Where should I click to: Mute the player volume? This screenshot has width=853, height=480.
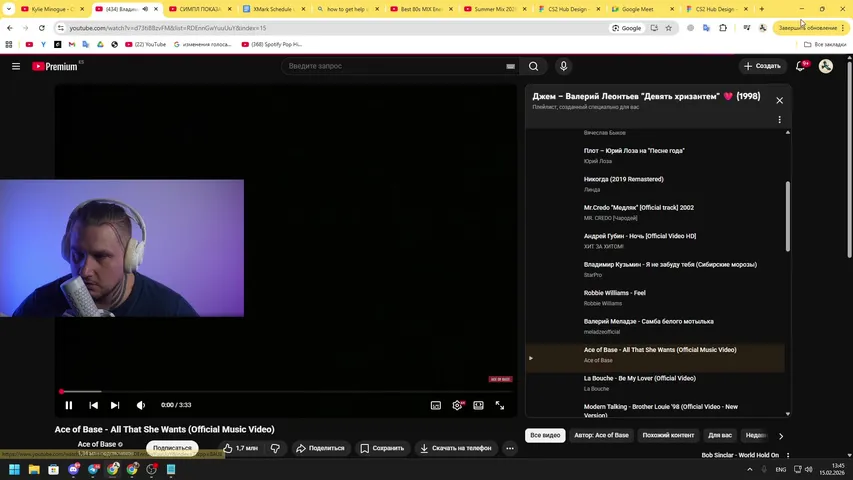coord(140,405)
